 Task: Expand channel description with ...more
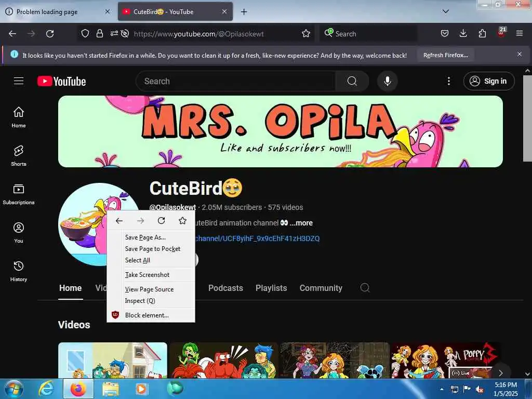(301, 223)
